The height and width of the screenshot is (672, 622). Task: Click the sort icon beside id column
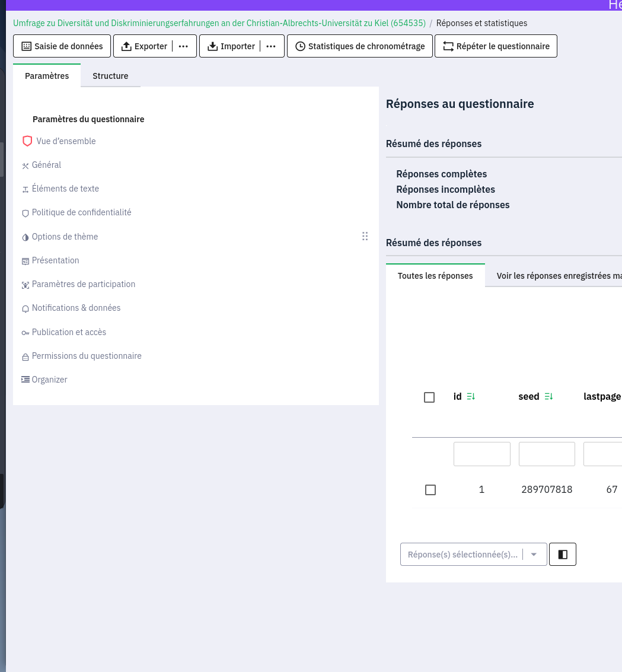(471, 397)
